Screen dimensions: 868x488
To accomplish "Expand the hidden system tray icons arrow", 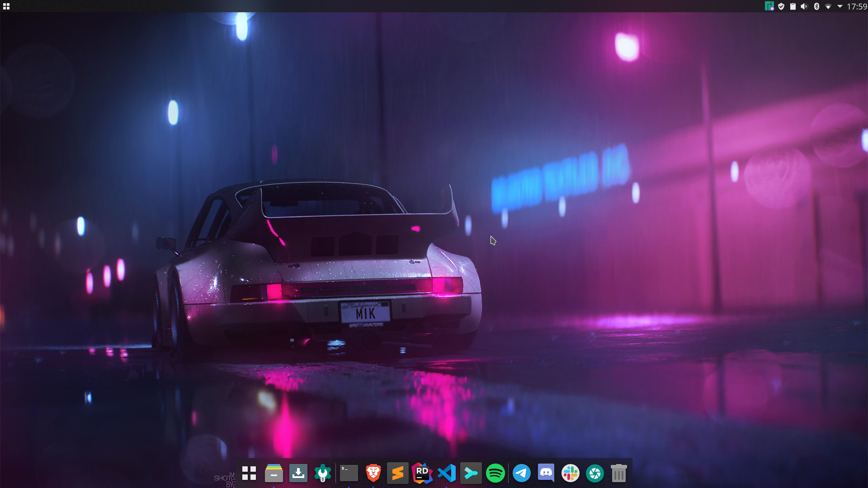I will click(x=840, y=6).
